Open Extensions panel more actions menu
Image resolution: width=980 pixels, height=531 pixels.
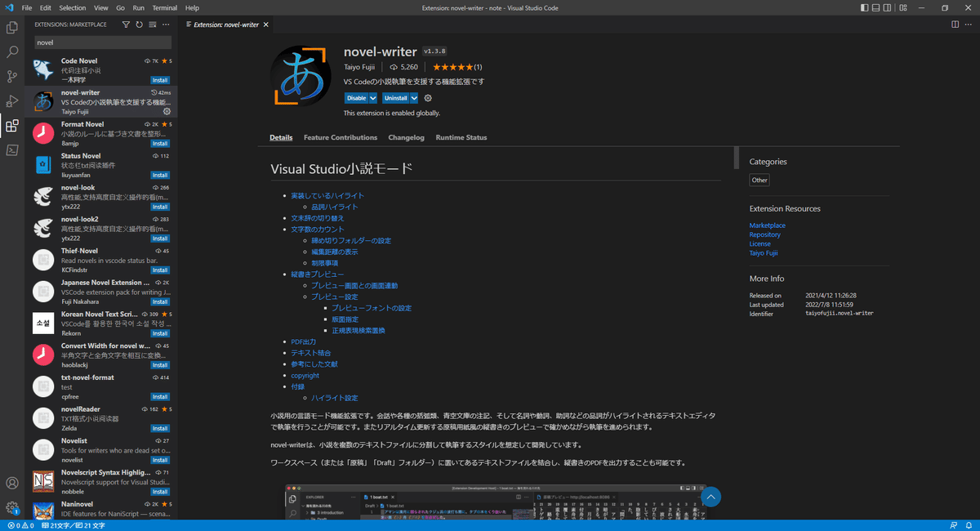click(x=166, y=25)
